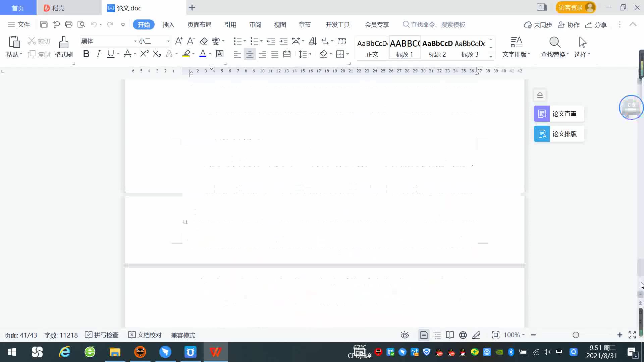Image resolution: width=644 pixels, height=362 pixels.
Task: Apply Superscript formatting
Action: pos(145,54)
